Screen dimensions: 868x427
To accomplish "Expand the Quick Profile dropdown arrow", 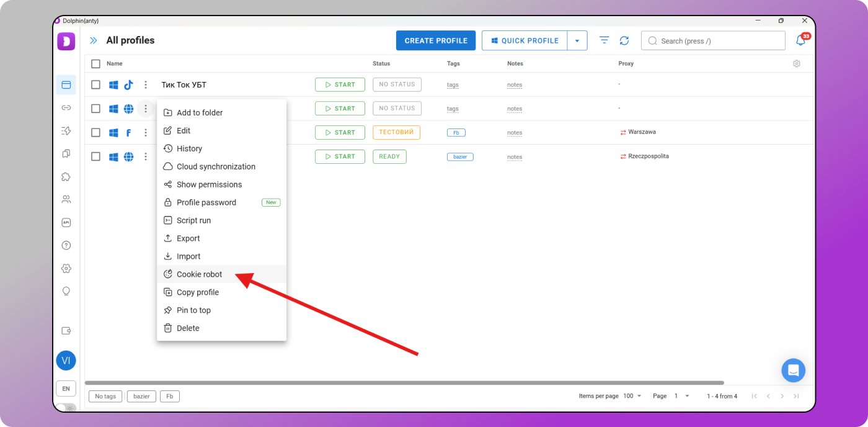I will [577, 41].
